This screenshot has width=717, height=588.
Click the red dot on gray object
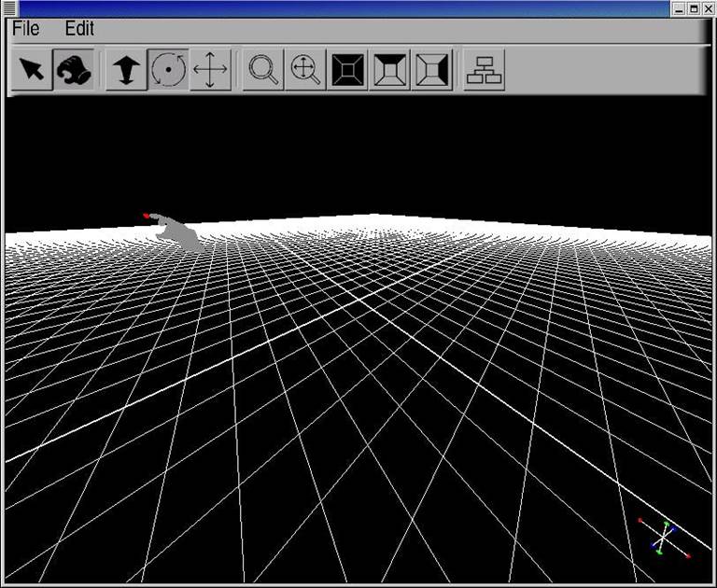tap(146, 216)
